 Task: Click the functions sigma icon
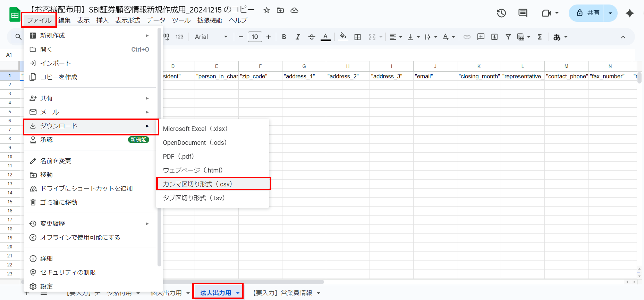[x=540, y=37]
